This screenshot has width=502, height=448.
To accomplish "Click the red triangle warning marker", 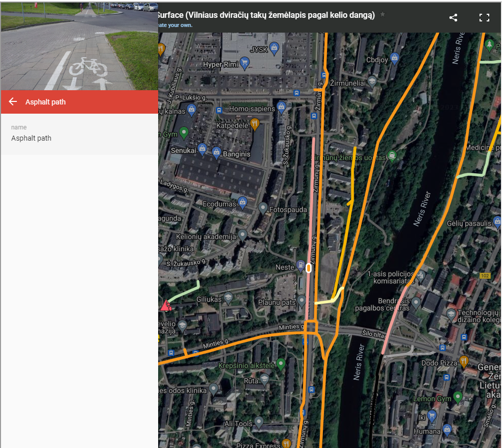I will (166, 306).
